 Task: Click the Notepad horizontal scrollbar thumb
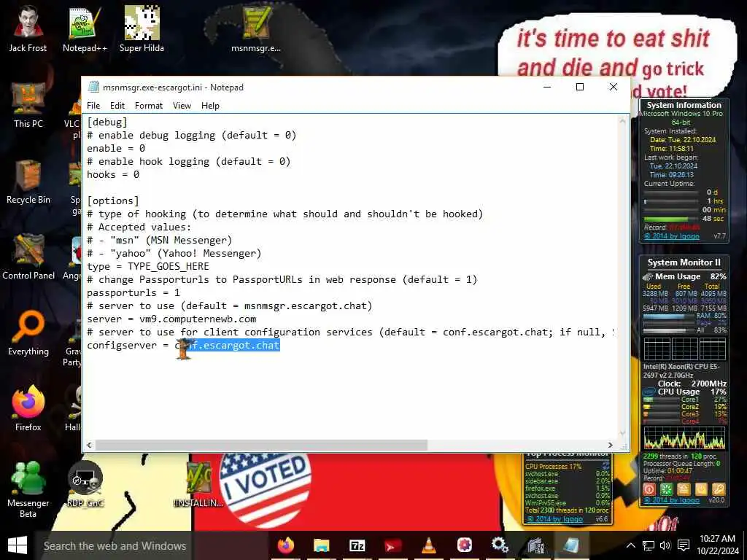[261, 446]
